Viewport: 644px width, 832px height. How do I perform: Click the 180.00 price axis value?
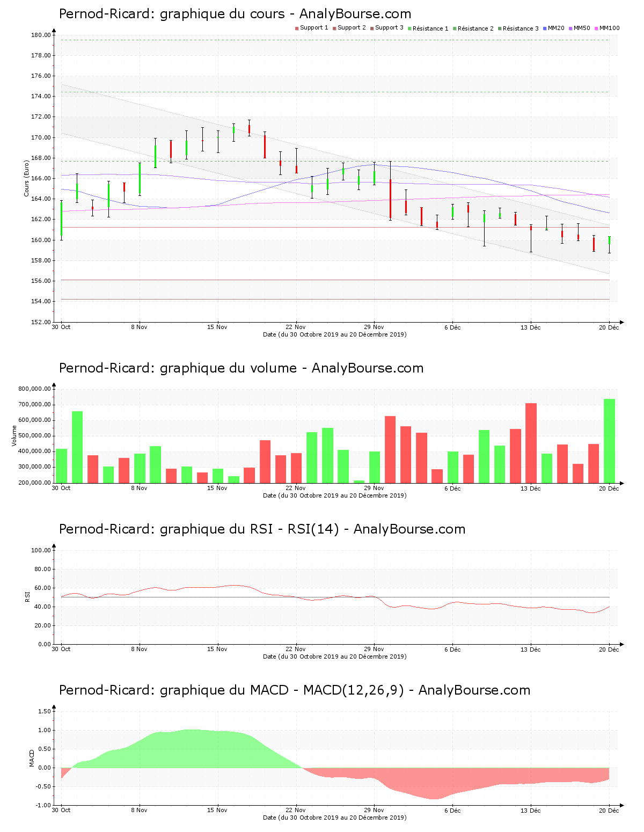[41, 35]
